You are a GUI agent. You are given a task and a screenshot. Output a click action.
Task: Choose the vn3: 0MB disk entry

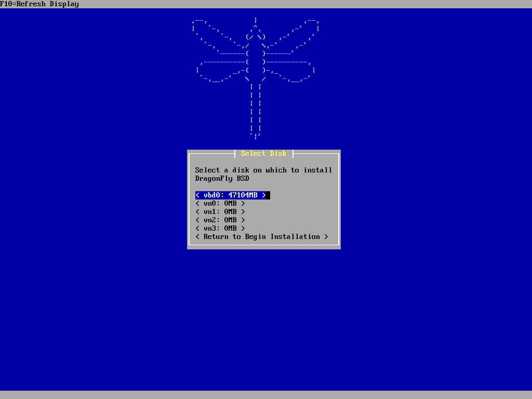[x=220, y=229]
